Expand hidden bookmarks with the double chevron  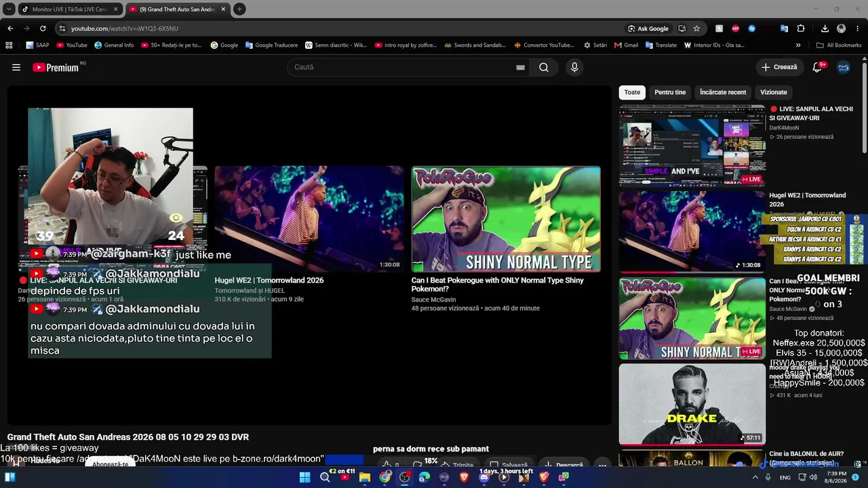(798, 45)
